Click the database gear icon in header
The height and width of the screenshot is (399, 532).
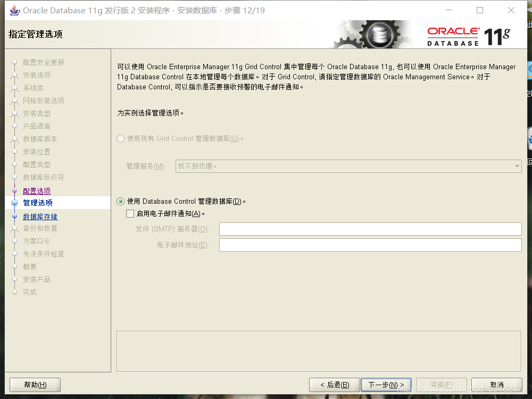[379, 34]
